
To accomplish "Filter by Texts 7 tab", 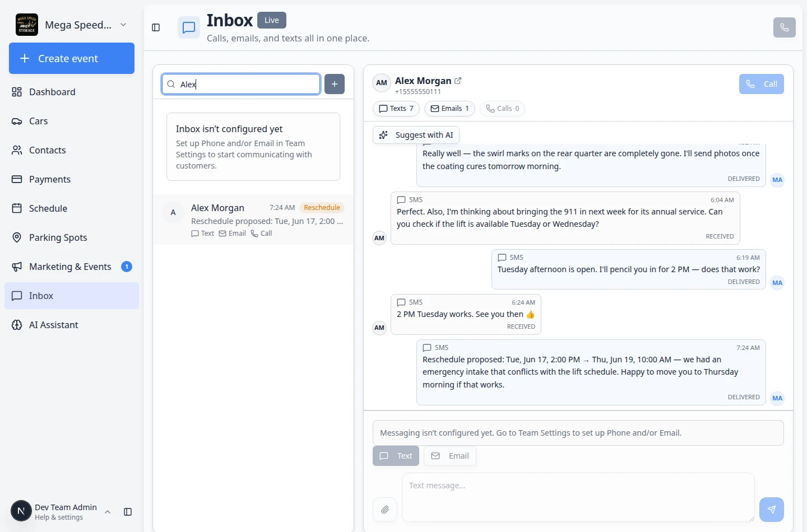I will (396, 109).
